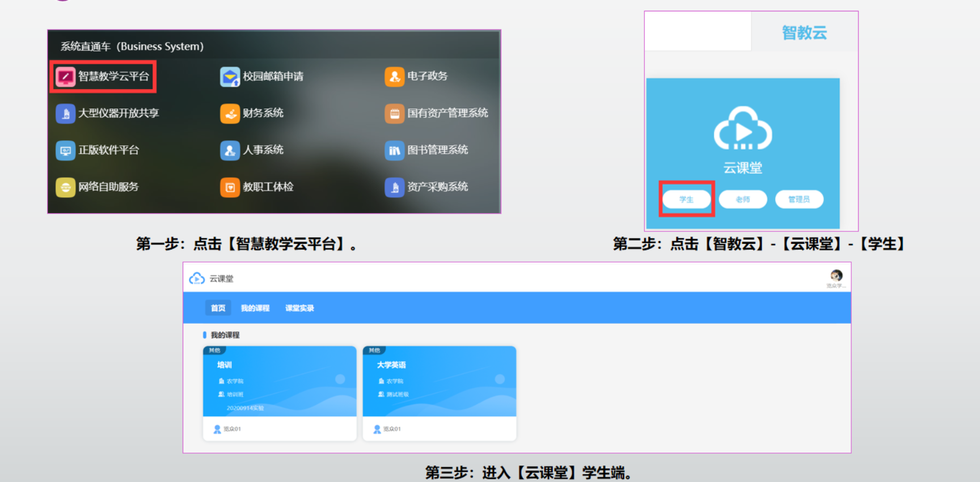
Task: Click the user avatar in 云课堂 header
Action: pyautogui.click(x=836, y=276)
